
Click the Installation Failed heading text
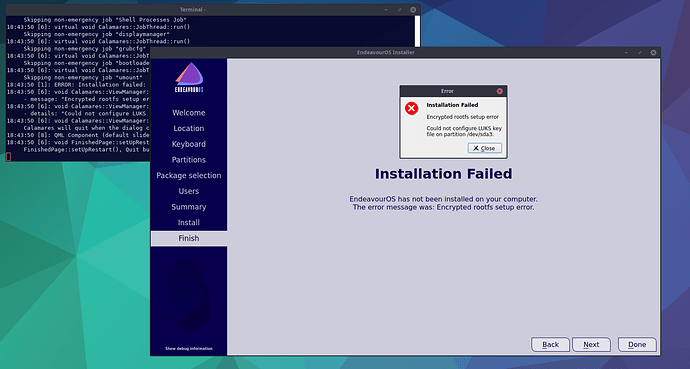pyautogui.click(x=444, y=174)
